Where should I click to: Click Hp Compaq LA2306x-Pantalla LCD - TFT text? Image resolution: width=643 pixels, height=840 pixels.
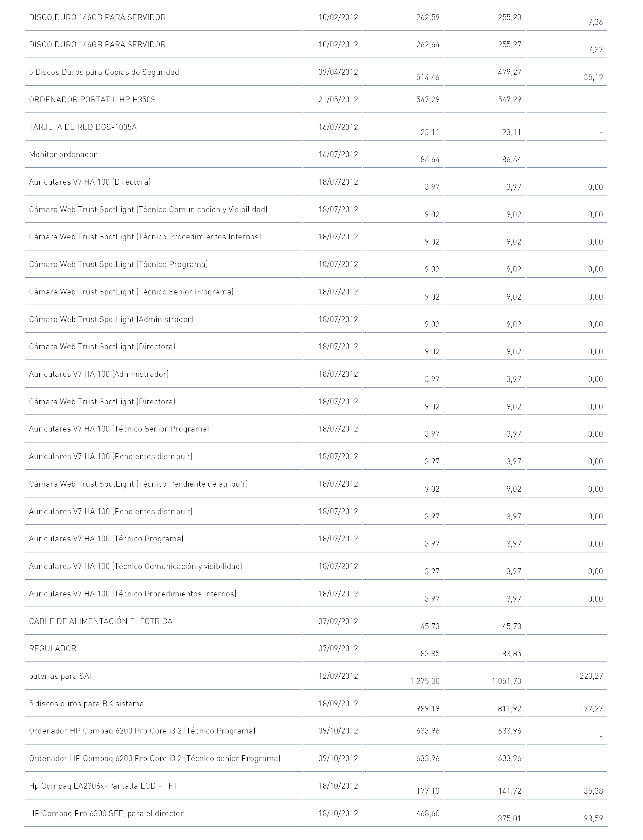click(x=103, y=786)
